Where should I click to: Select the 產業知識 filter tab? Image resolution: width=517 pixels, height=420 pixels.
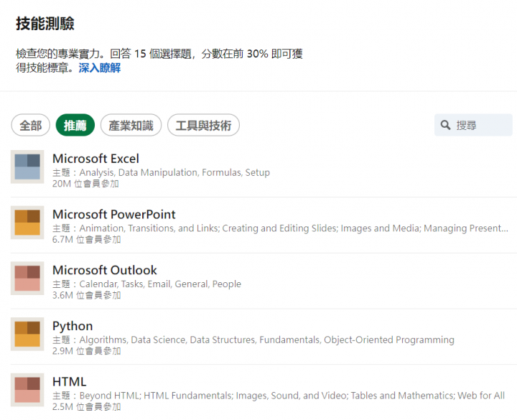pos(131,125)
